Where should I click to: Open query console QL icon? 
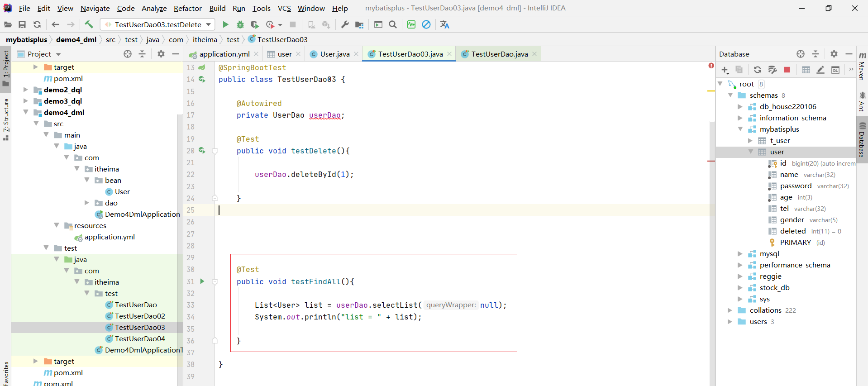click(x=835, y=70)
